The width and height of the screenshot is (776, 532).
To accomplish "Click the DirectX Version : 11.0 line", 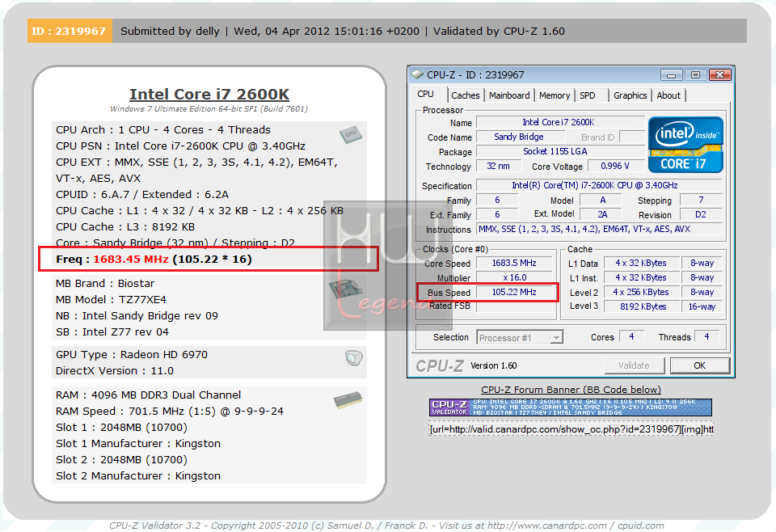I will click(115, 370).
